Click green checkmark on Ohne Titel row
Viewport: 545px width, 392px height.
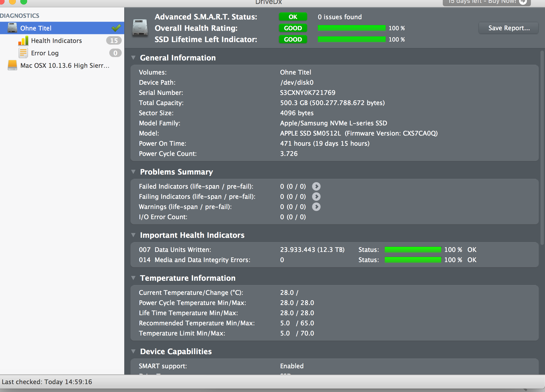pos(116,28)
